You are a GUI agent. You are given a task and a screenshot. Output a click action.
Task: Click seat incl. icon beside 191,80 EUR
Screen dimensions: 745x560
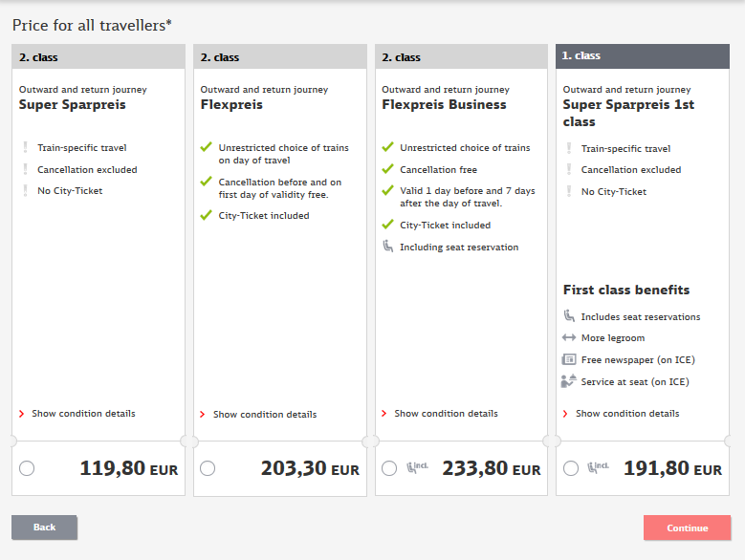coord(598,467)
